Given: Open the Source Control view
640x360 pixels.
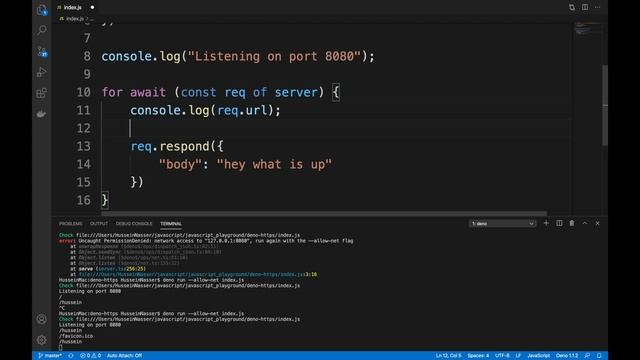Looking at the screenshot, I should pyautogui.click(x=42, y=51).
